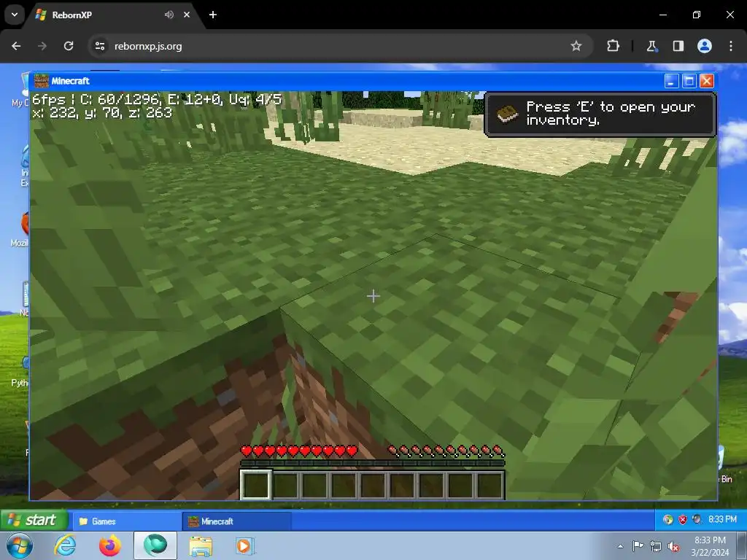The width and height of the screenshot is (747, 560).
Task: Open the Chrome profile avatar
Action: [705, 46]
